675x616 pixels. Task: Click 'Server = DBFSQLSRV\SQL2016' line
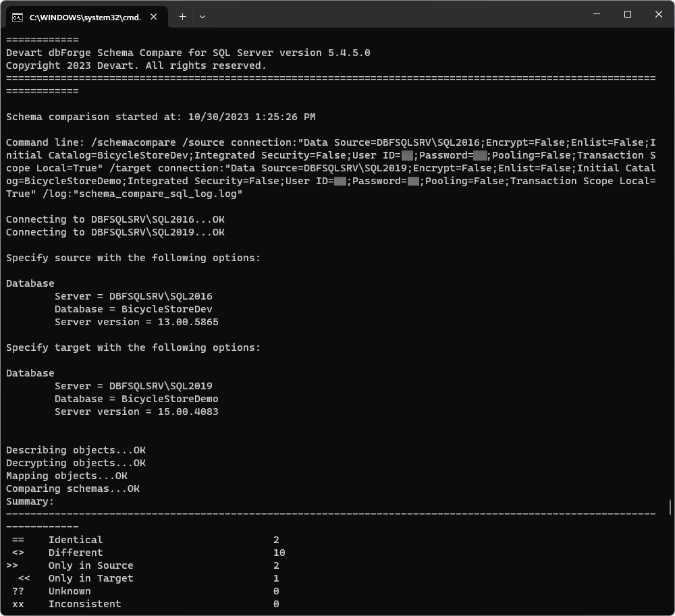coord(134,296)
